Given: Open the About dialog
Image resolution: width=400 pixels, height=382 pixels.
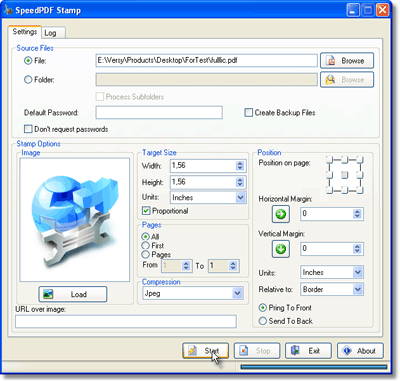Looking at the screenshot, I should click(x=360, y=351).
